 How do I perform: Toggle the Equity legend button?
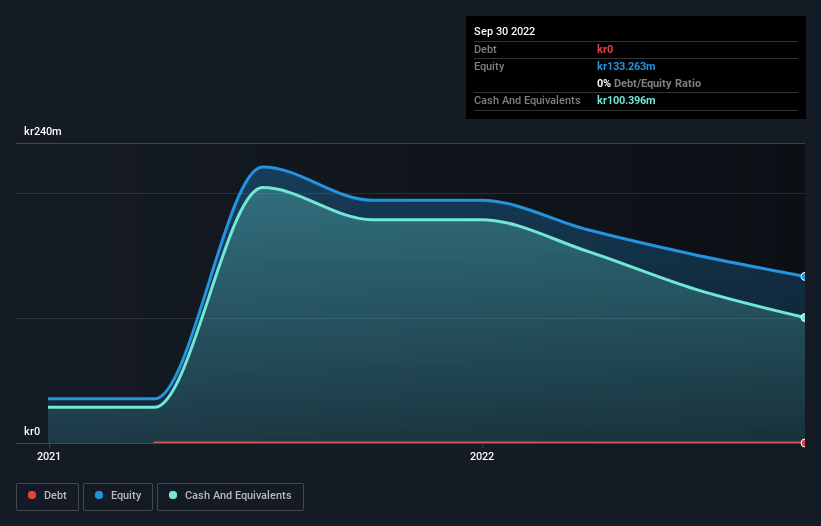(118, 496)
